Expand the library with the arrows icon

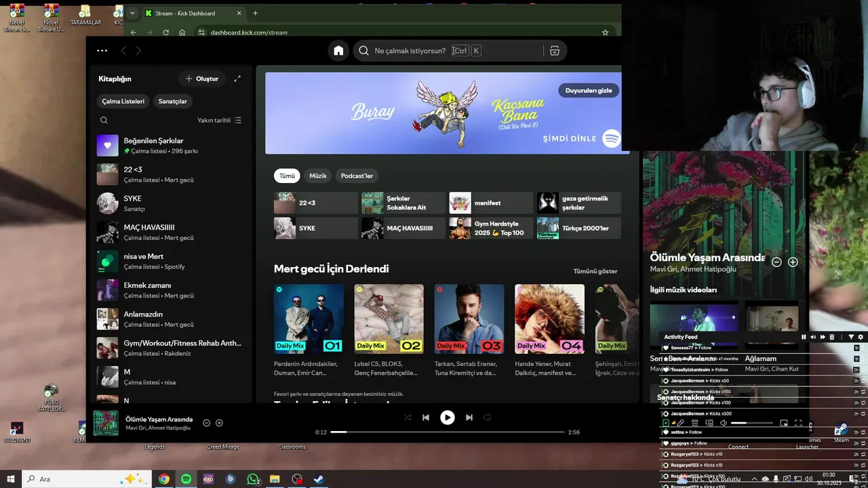[x=237, y=79]
